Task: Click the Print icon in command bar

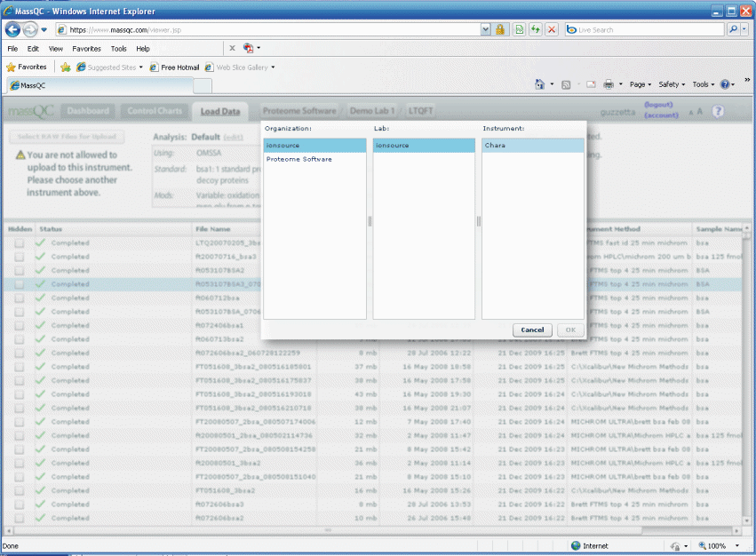Action: click(609, 84)
